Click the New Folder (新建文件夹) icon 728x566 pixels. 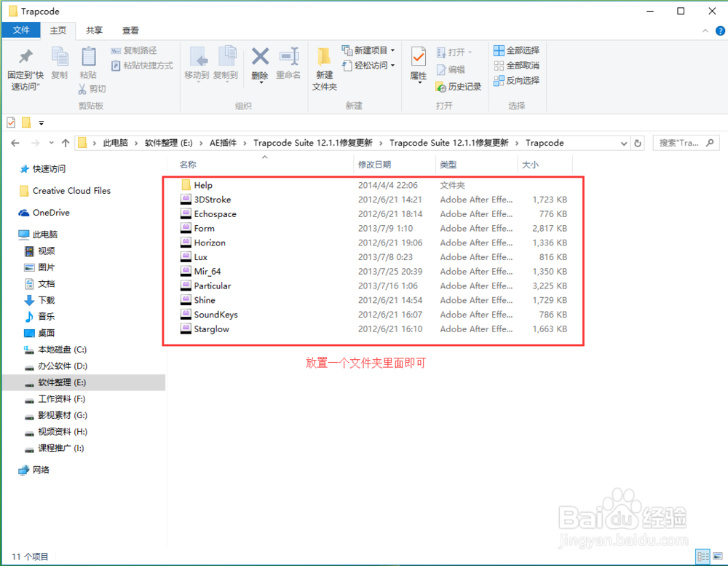pos(324,57)
